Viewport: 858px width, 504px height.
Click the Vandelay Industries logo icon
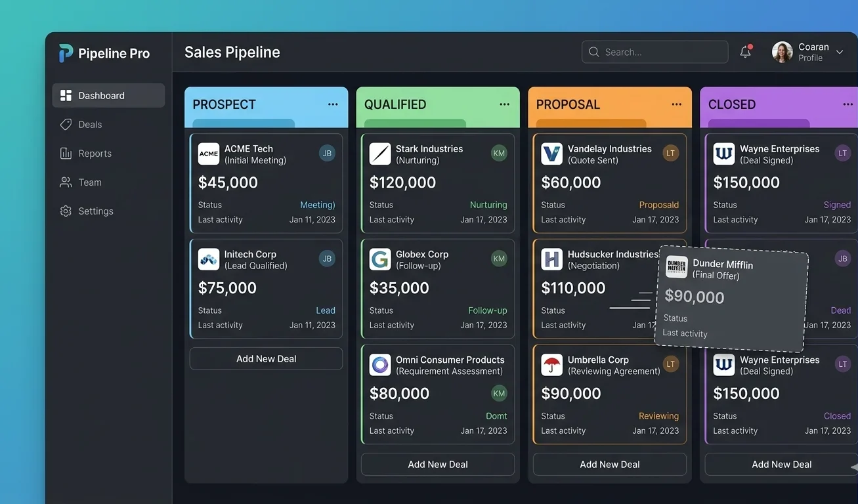pyautogui.click(x=552, y=154)
